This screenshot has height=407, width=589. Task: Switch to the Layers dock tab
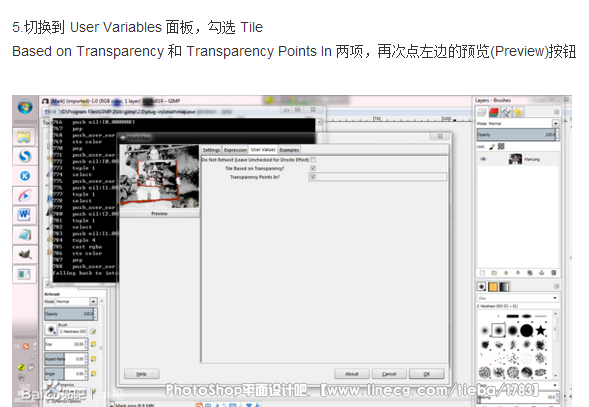pyautogui.click(x=482, y=112)
